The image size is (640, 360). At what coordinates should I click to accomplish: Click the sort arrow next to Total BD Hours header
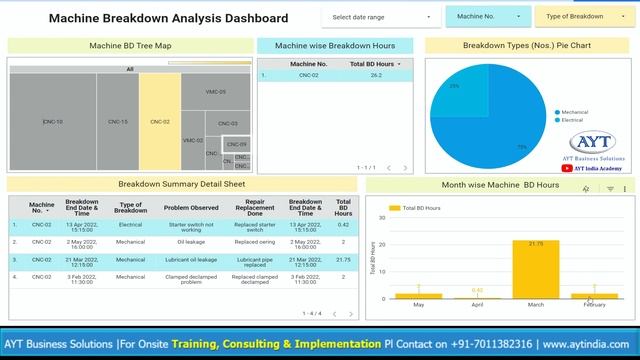(399, 64)
